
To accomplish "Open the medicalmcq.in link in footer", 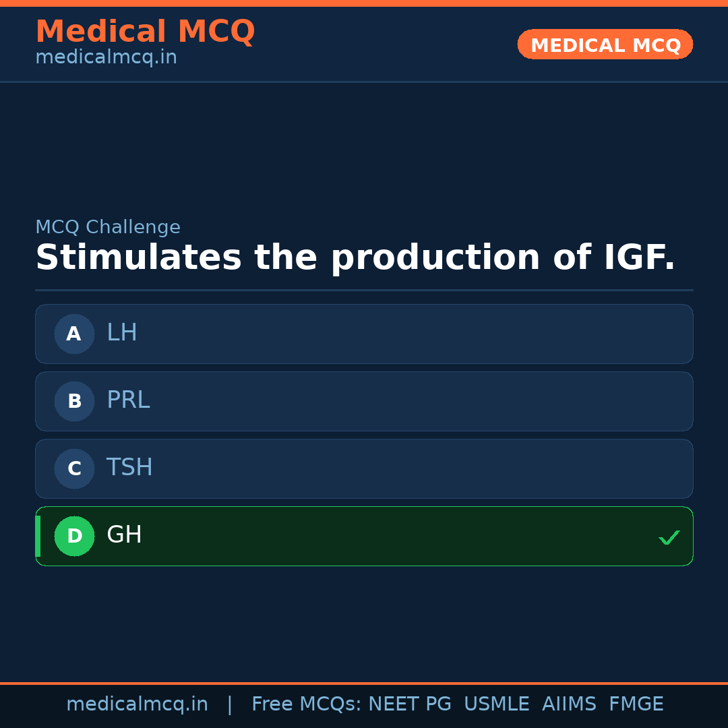I will pos(137,704).
